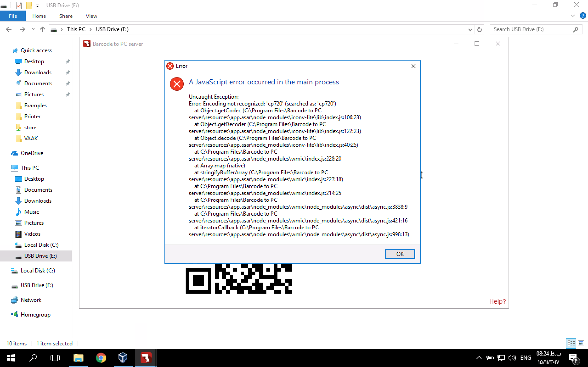
Task: Open the VirtualBox taskbar icon
Action: tap(123, 358)
